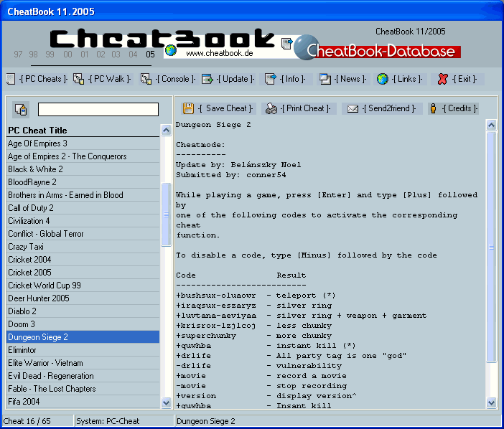Image resolution: width=504 pixels, height=429 pixels.
Task: Select year 99 in the year tabs
Action: point(50,55)
